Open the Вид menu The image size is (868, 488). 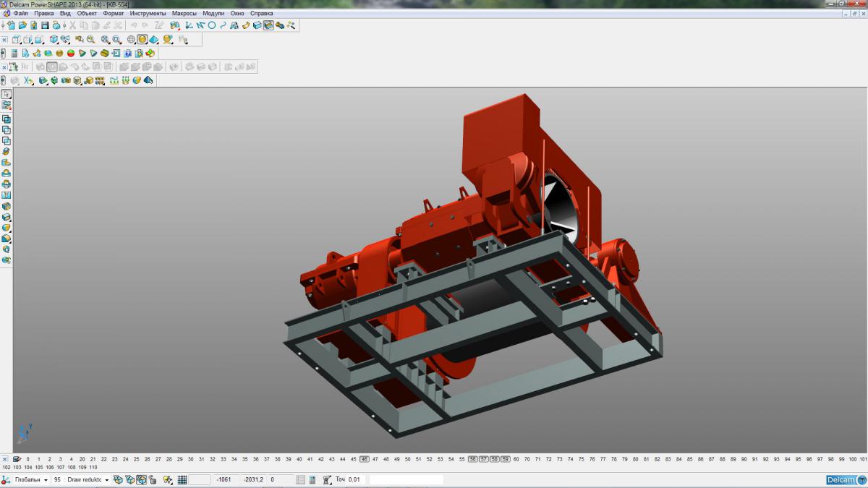point(65,13)
